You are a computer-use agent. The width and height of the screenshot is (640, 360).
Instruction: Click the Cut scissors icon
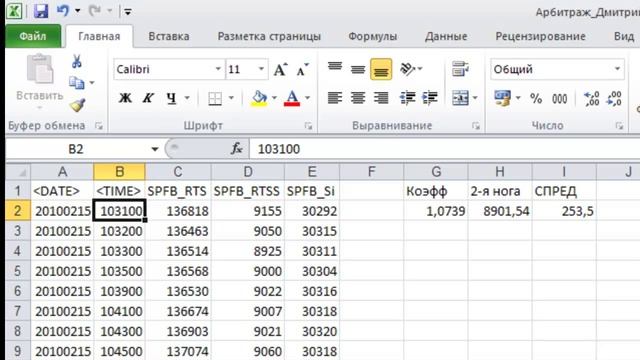(76, 62)
